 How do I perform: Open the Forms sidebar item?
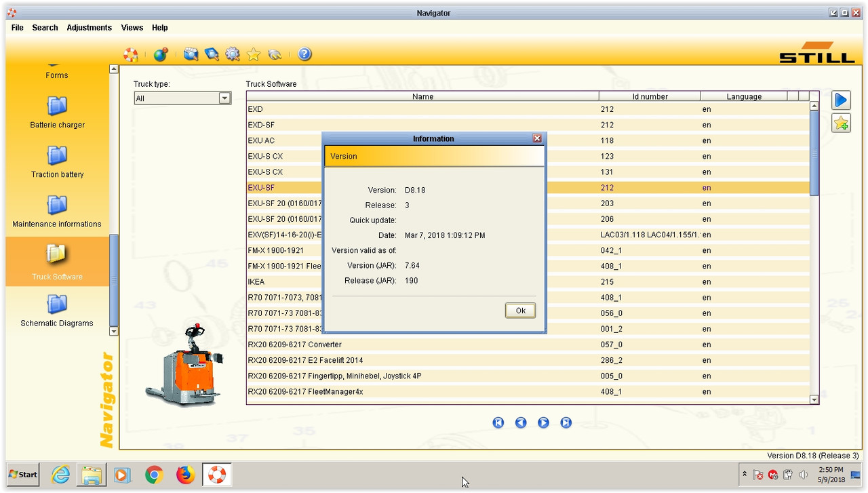click(x=57, y=75)
